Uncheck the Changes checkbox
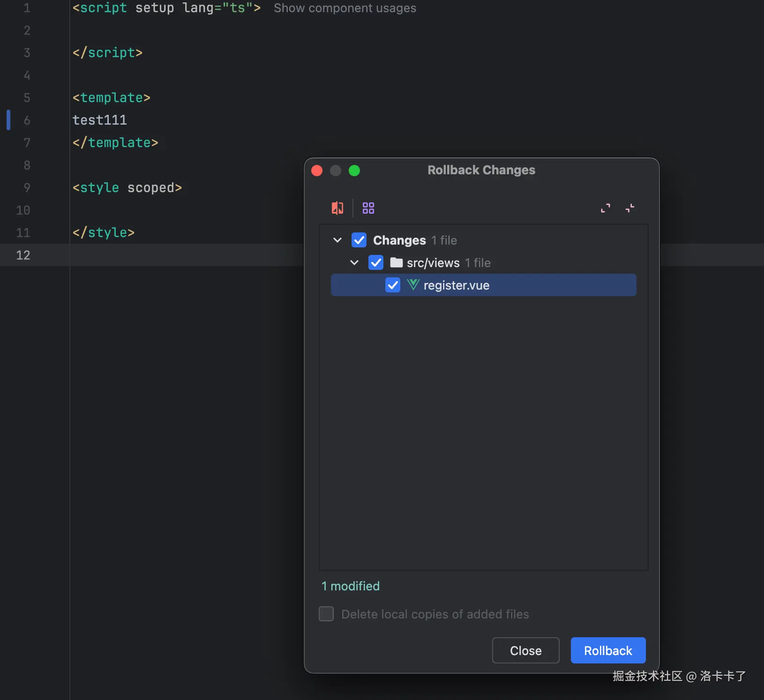This screenshot has width=764, height=700. [x=359, y=240]
